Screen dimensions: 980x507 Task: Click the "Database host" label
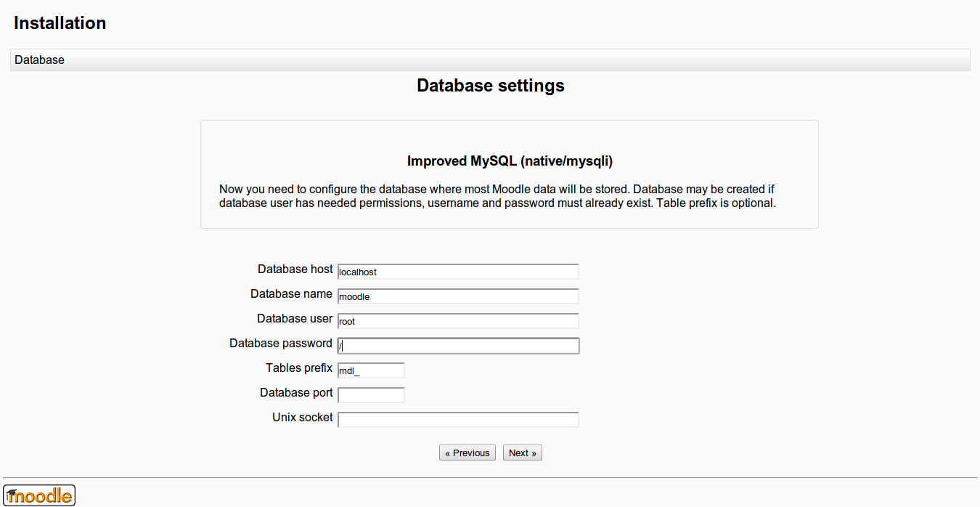point(295,269)
